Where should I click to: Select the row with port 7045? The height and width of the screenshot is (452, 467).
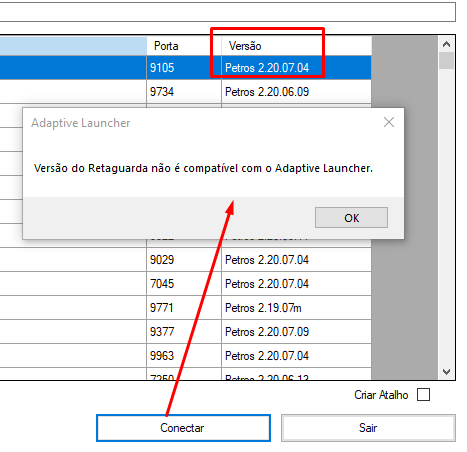[186, 284]
